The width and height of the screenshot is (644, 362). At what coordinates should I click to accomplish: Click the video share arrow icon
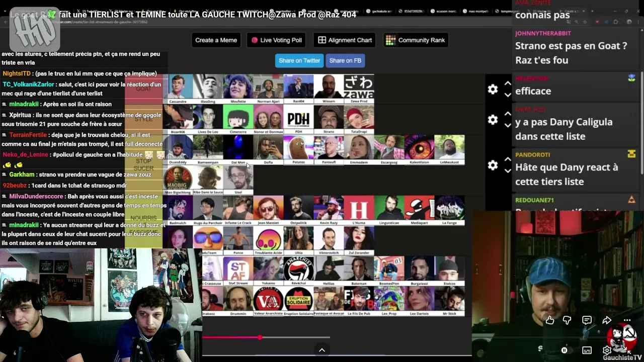607,320
